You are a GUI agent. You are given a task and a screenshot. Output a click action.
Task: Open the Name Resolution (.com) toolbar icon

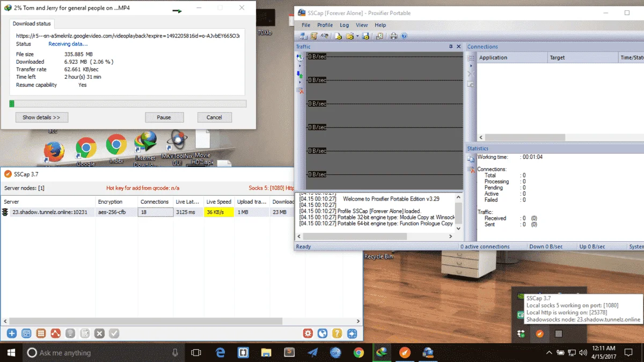pos(325,36)
